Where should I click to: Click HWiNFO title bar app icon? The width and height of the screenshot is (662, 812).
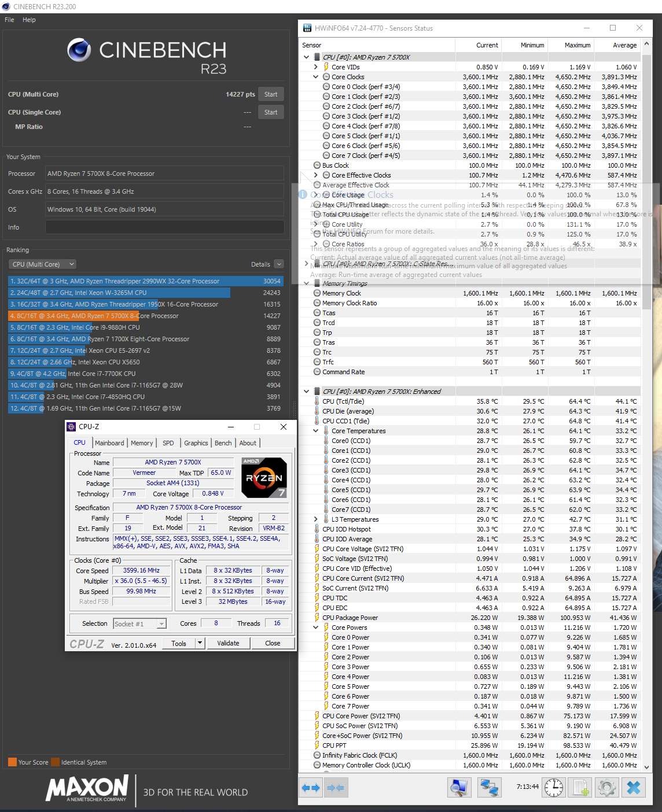[307, 28]
